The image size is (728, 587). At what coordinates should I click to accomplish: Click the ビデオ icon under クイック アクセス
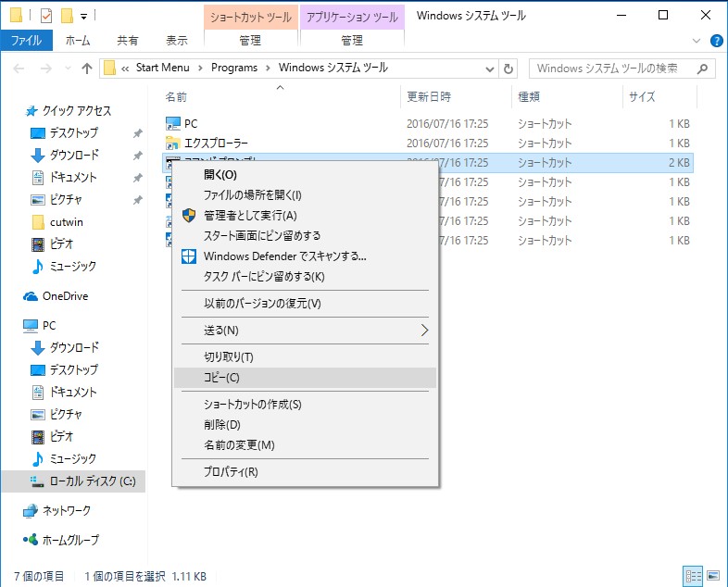click(38, 244)
